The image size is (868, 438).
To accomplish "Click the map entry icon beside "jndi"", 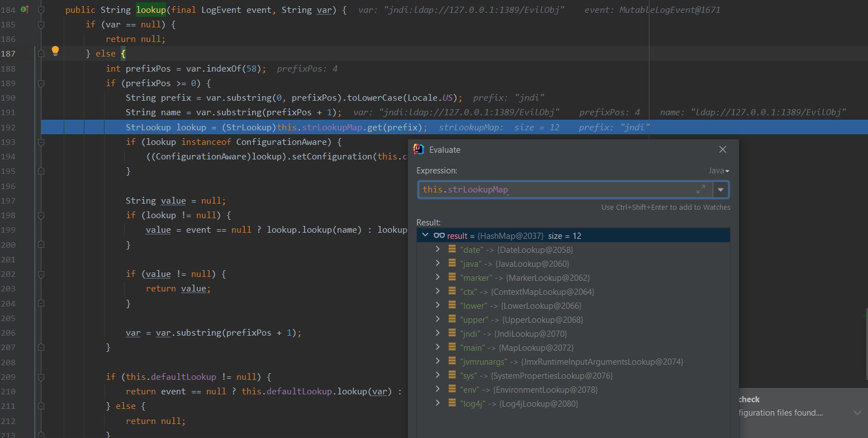I will click(x=452, y=333).
